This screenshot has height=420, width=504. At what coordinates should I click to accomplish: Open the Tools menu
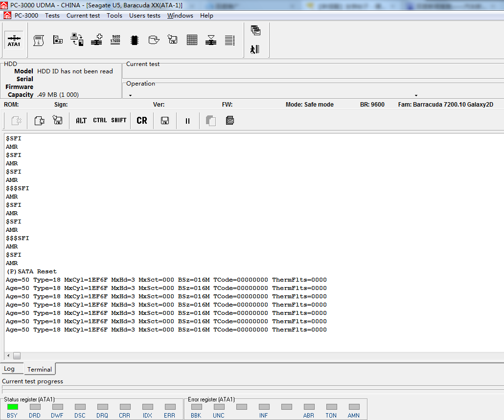[x=115, y=16]
